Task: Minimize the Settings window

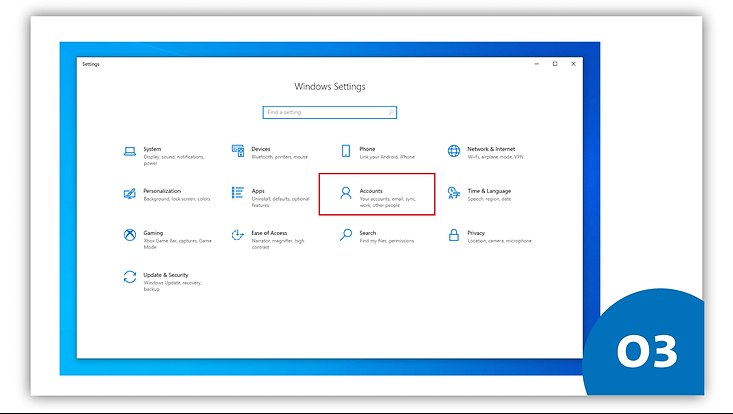Action: click(x=537, y=64)
